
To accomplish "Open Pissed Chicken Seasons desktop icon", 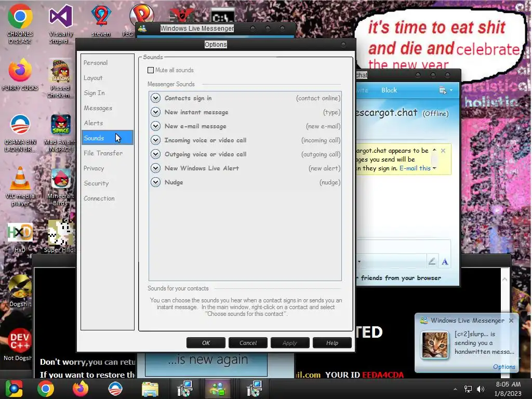I will (x=60, y=79).
